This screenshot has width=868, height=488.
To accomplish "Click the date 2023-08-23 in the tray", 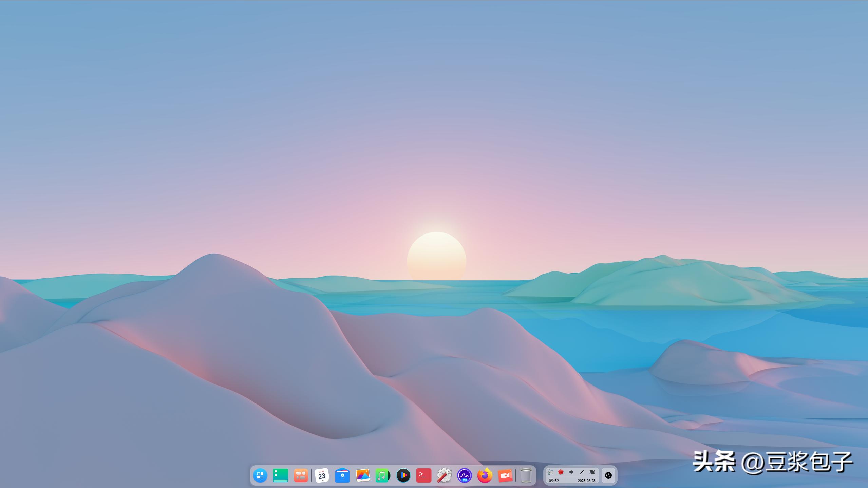I will pyautogui.click(x=586, y=480).
